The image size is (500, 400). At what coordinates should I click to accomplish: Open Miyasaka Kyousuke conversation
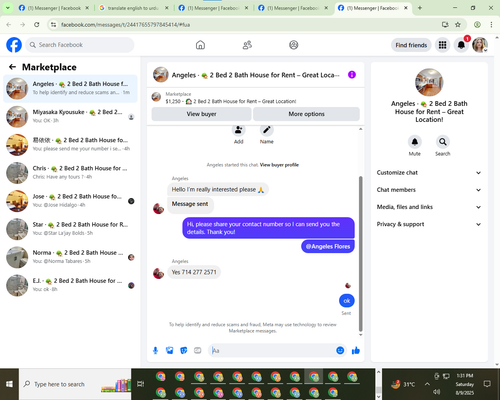70,116
